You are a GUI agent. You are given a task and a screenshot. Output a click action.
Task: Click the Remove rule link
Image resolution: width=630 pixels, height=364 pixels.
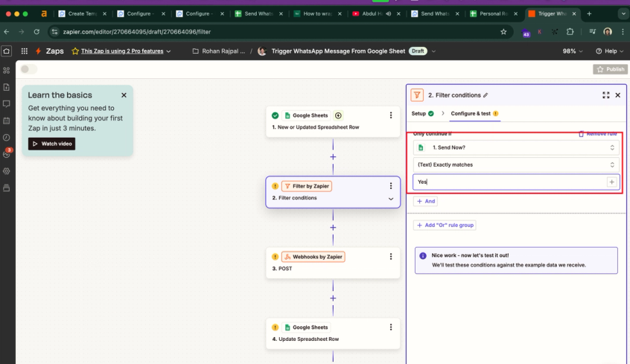(598, 134)
